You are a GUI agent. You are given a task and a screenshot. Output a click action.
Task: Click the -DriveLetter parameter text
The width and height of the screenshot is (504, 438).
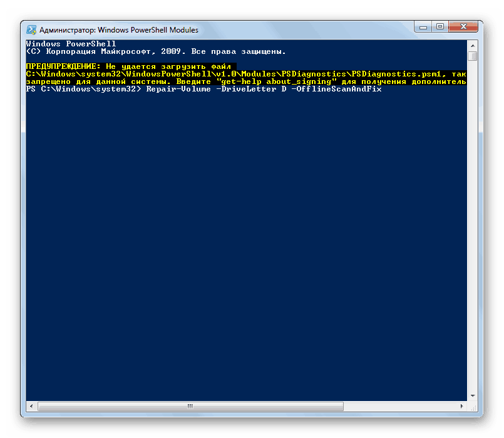pos(246,89)
